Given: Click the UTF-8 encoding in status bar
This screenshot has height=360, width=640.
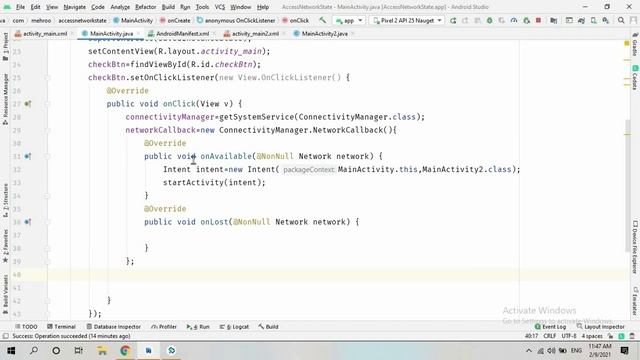Looking at the screenshot, I should (569, 336).
